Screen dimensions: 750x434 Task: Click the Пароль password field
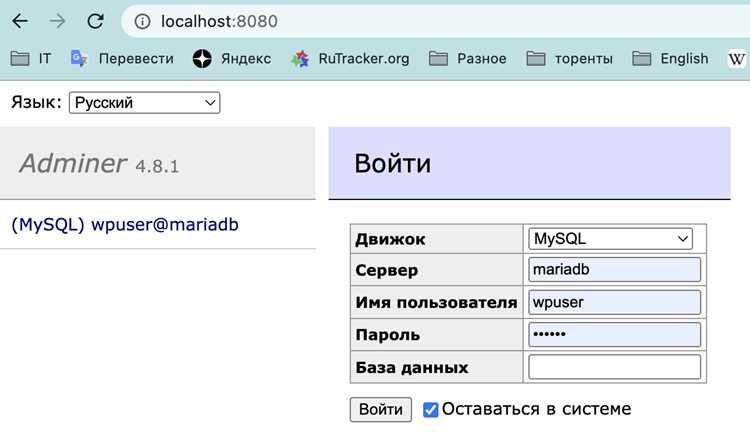(x=614, y=334)
